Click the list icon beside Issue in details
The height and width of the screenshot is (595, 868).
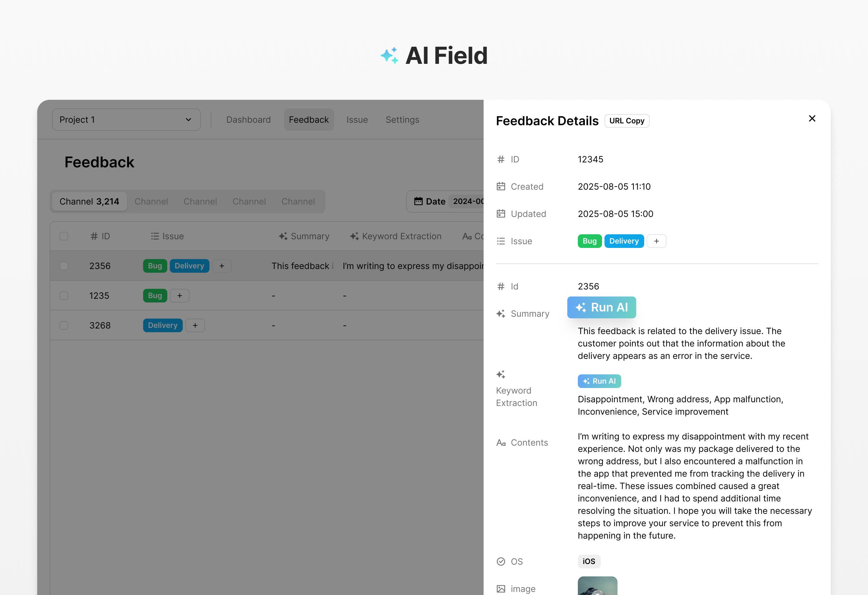pos(500,241)
